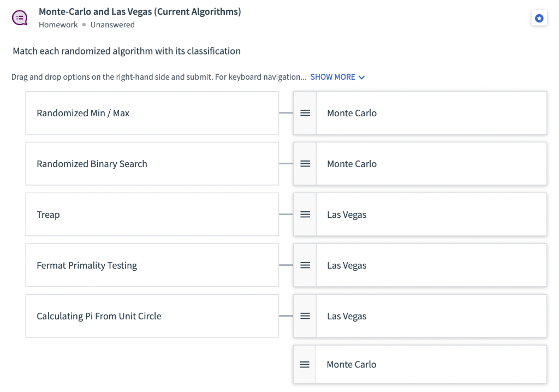The width and height of the screenshot is (559, 392).
Task: Click the blue star bookmark icon
Action: click(539, 19)
